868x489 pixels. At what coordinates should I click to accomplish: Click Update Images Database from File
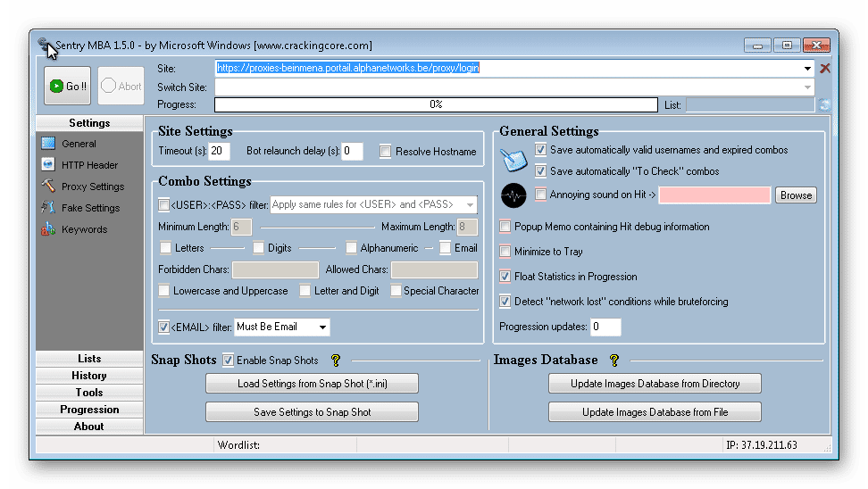655,412
